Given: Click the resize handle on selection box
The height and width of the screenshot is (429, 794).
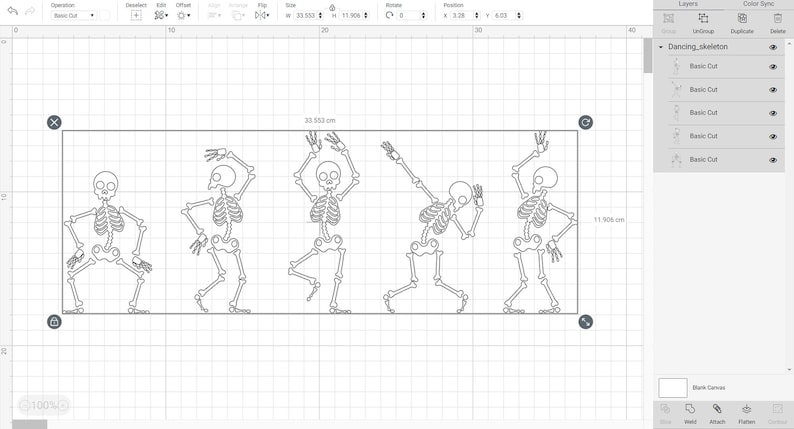Looking at the screenshot, I should (585, 322).
